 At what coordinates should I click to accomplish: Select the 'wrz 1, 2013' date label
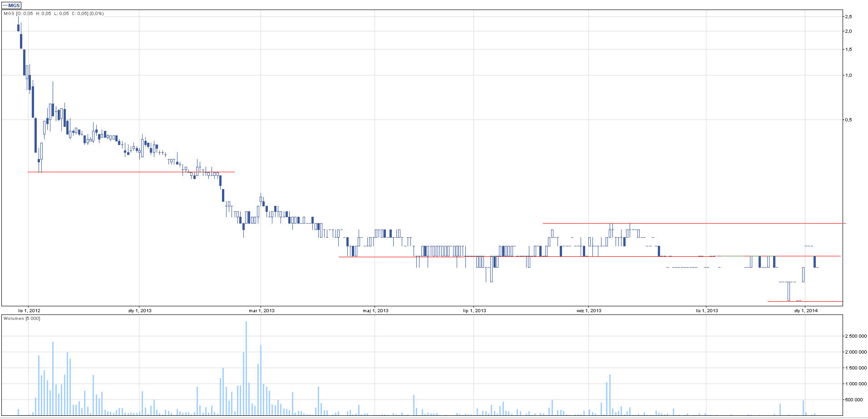click(x=589, y=311)
